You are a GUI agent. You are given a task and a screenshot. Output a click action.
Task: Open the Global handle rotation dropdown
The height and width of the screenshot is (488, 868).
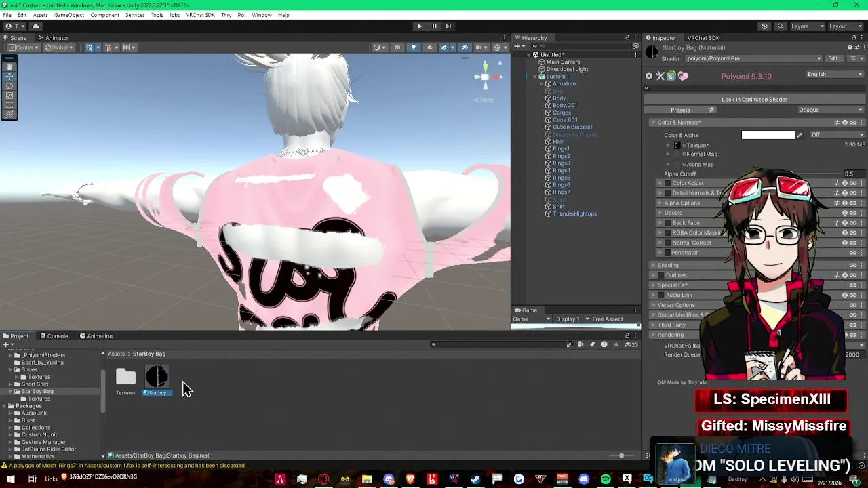pos(60,47)
